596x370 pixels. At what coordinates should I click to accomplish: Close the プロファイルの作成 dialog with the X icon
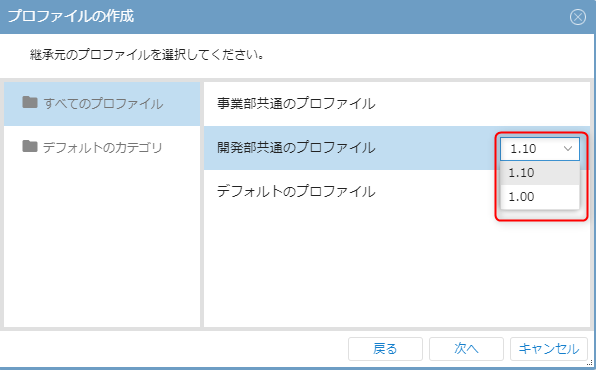click(x=578, y=17)
